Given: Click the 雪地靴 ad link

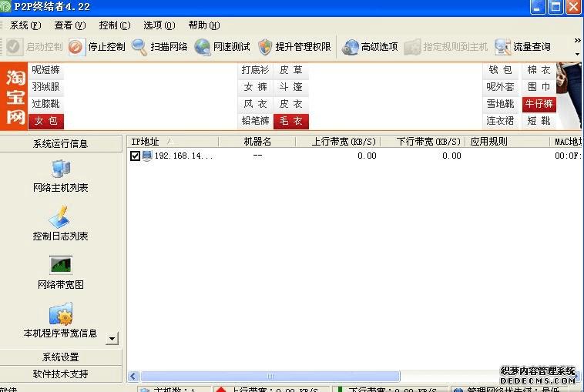Looking at the screenshot, I should (500, 104).
